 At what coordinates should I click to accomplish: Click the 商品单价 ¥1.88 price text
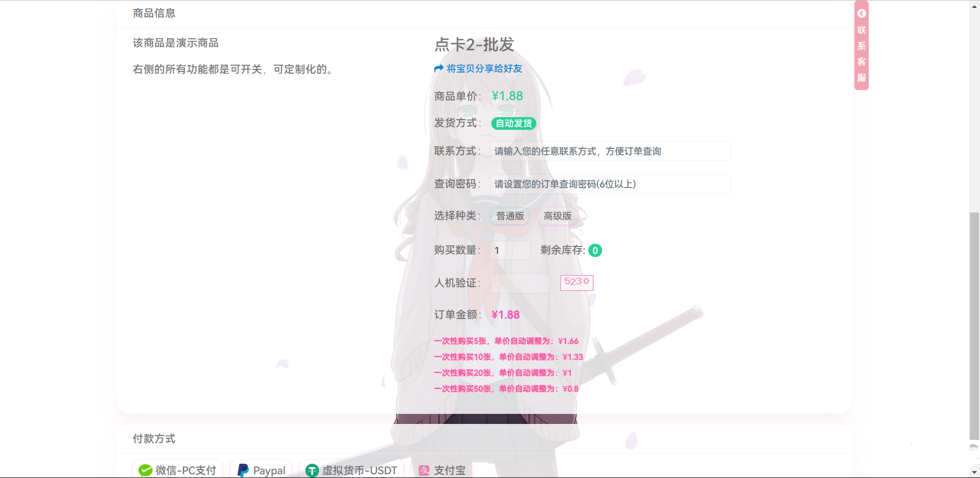(x=507, y=96)
